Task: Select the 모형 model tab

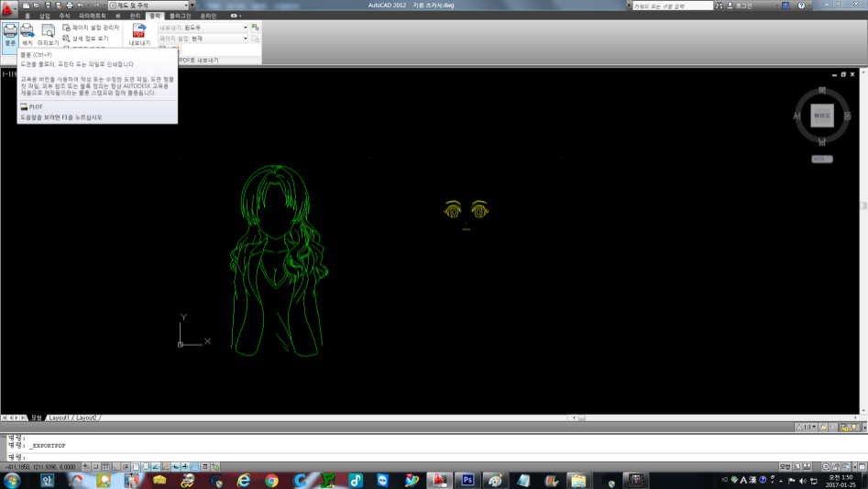Action: (x=37, y=417)
